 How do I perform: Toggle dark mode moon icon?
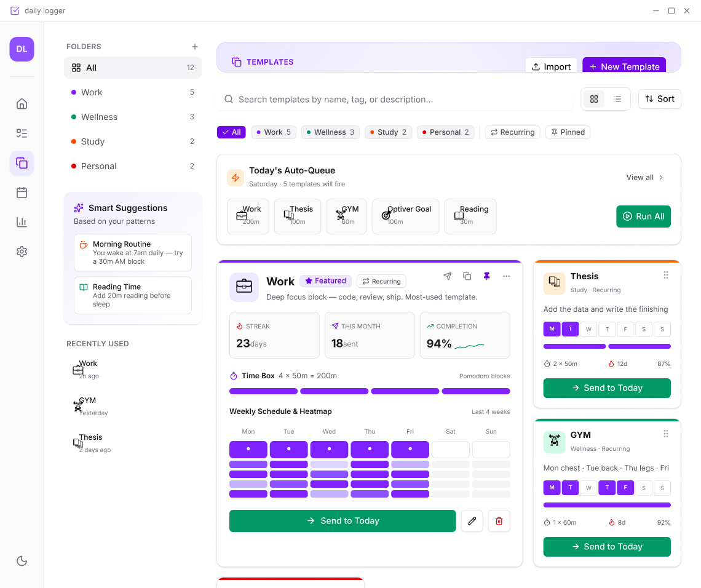click(22, 561)
